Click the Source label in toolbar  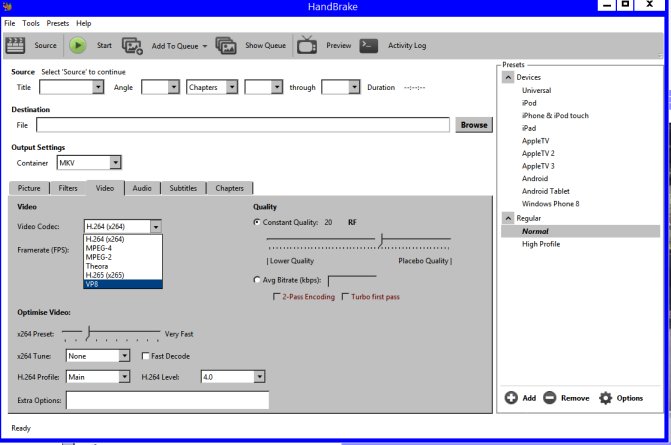(45, 45)
